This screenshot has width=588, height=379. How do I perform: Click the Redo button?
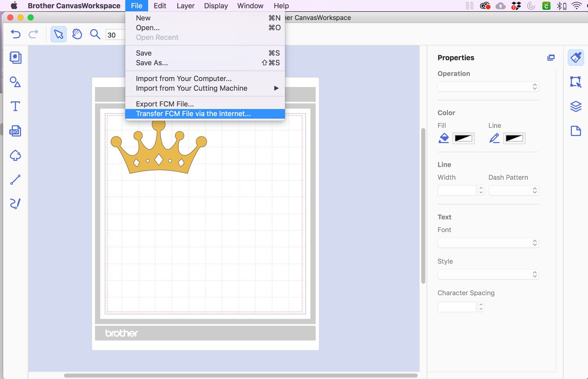[34, 34]
